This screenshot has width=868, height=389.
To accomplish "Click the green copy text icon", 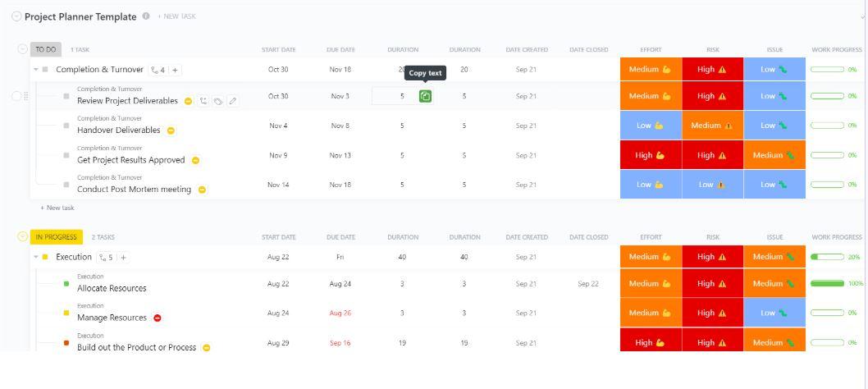I will pyautogui.click(x=425, y=96).
